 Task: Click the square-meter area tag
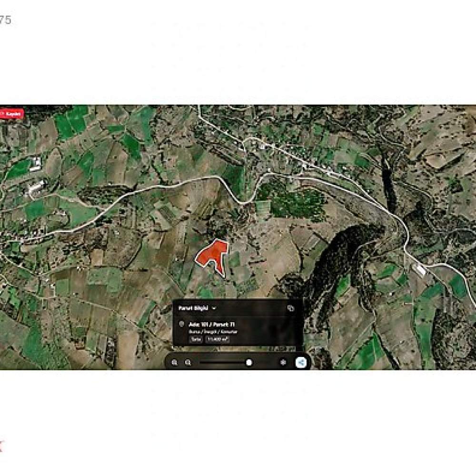coord(218,339)
